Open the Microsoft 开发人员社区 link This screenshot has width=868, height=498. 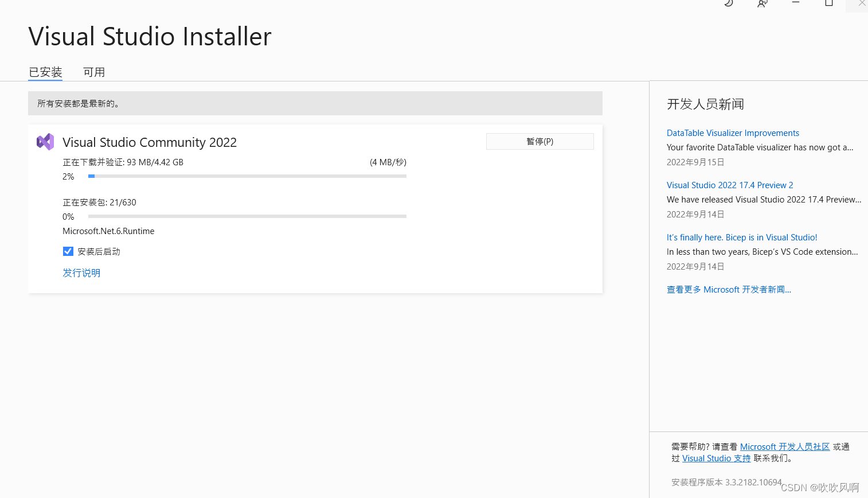point(785,447)
